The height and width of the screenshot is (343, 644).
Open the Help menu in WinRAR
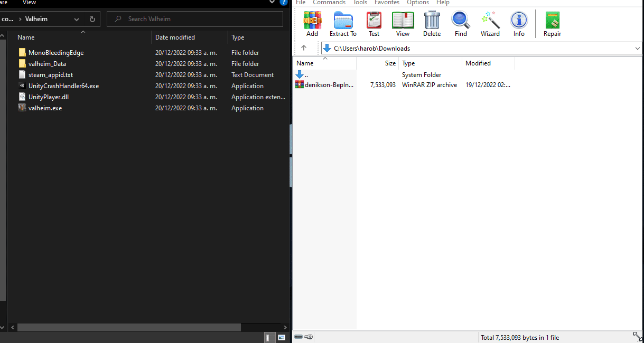tap(443, 3)
